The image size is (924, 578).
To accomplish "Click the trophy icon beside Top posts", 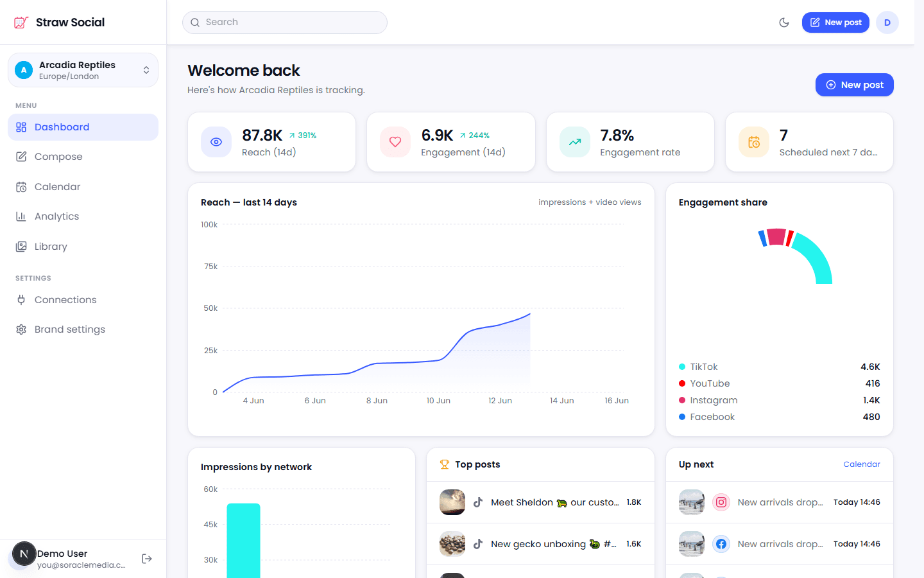I will click(445, 464).
